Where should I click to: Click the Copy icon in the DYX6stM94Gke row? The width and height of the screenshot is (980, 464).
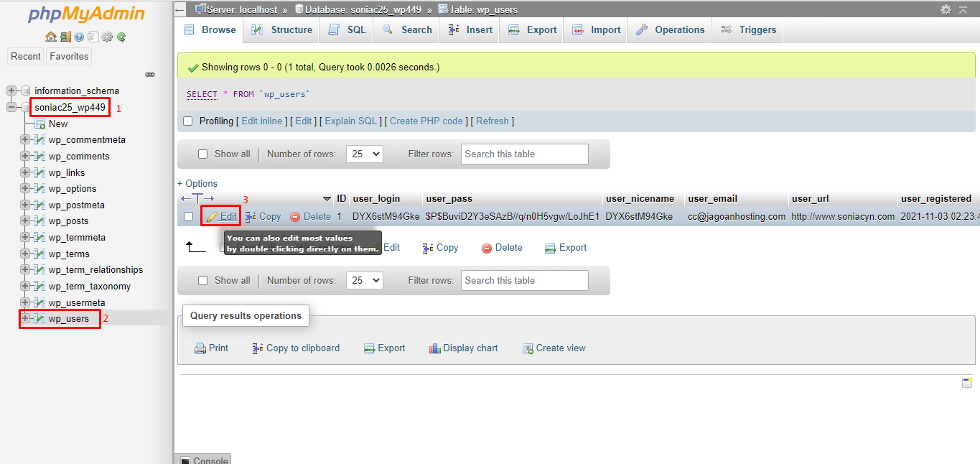(251, 217)
